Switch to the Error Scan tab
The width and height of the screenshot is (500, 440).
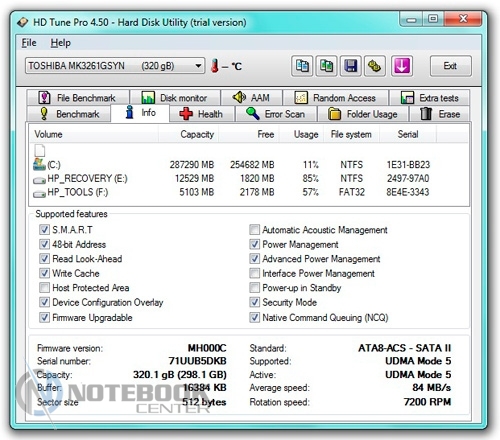276,114
